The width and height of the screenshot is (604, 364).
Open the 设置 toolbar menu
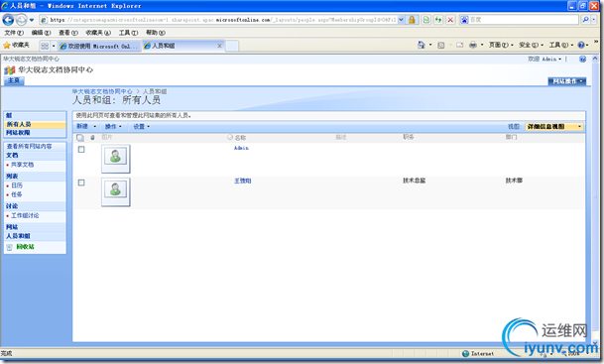click(142, 126)
